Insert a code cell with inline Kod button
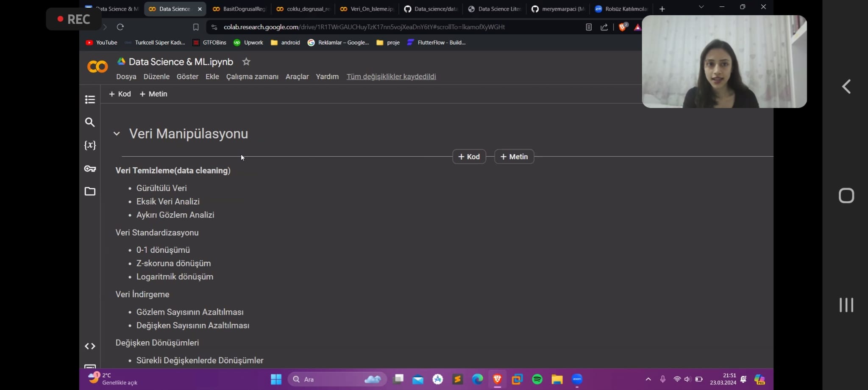Image resolution: width=868 pixels, height=390 pixels. (469, 157)
